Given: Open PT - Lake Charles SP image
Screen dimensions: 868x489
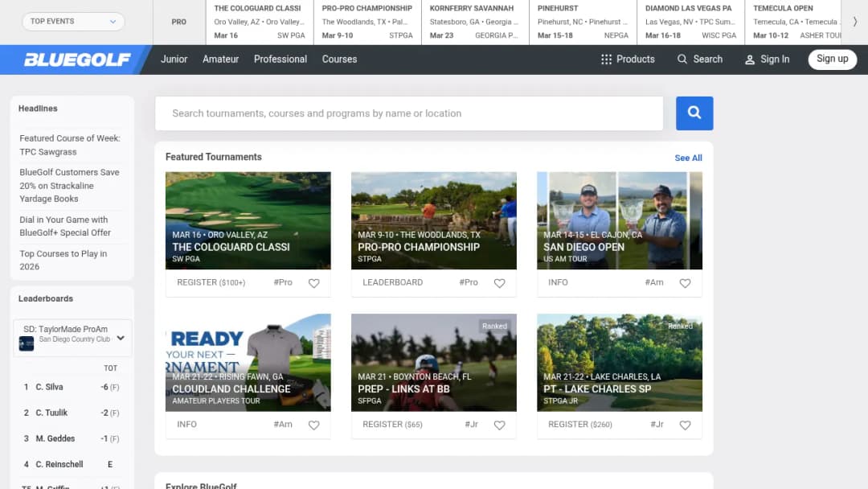Looking at the screenshot, I should coord(620,363).
